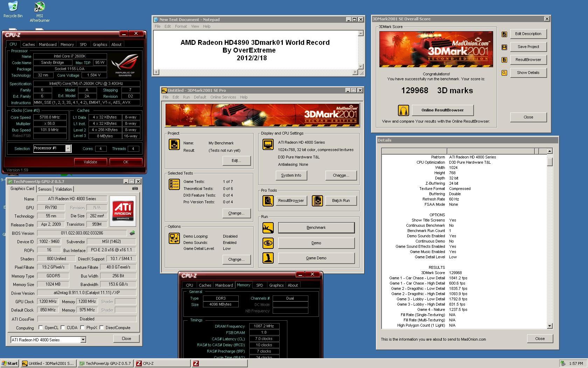Viewport: 588px width, 368px height.
Task: Click the Game Demo button
Action: point(316,258)
